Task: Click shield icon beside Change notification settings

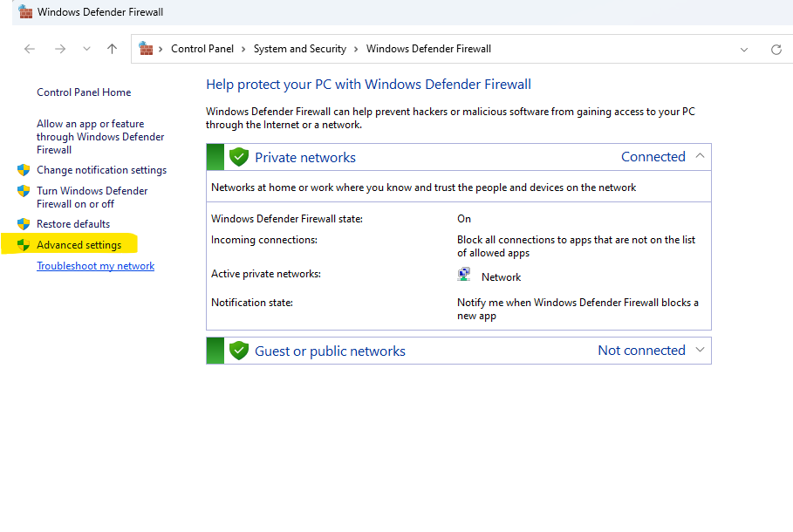Action: click(24, 170)
